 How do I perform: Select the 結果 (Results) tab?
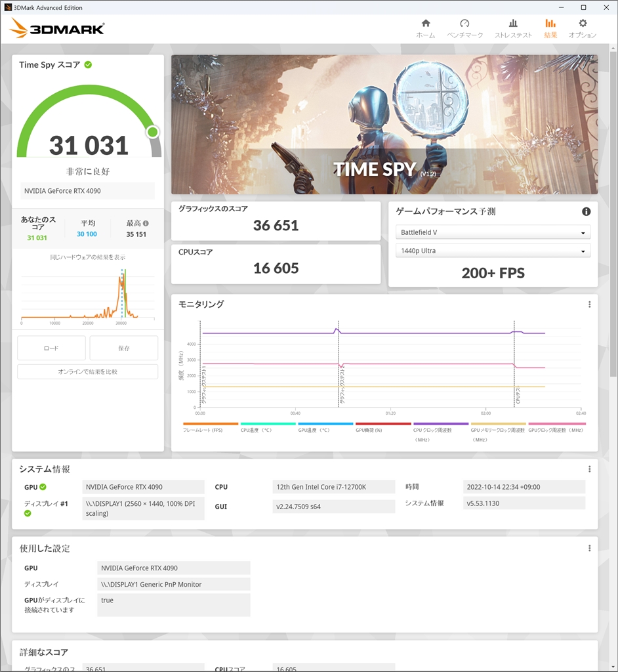550,29
